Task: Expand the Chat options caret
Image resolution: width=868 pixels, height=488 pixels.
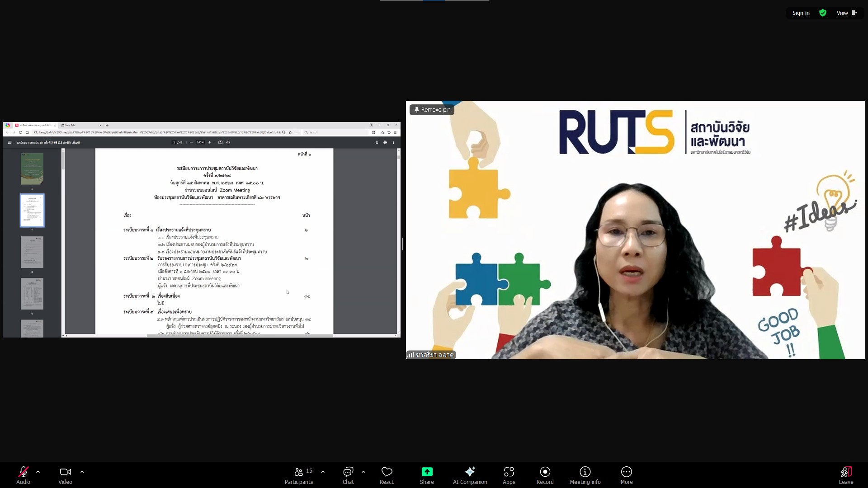Action: point(363,472)
